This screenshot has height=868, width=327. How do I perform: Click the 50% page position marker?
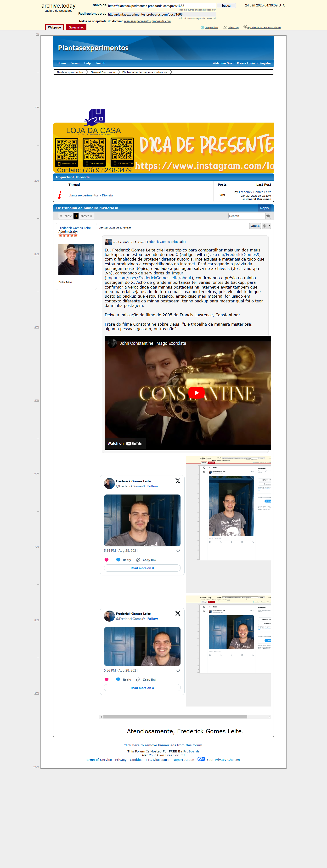pyautogui.click(x=37, y=400)
